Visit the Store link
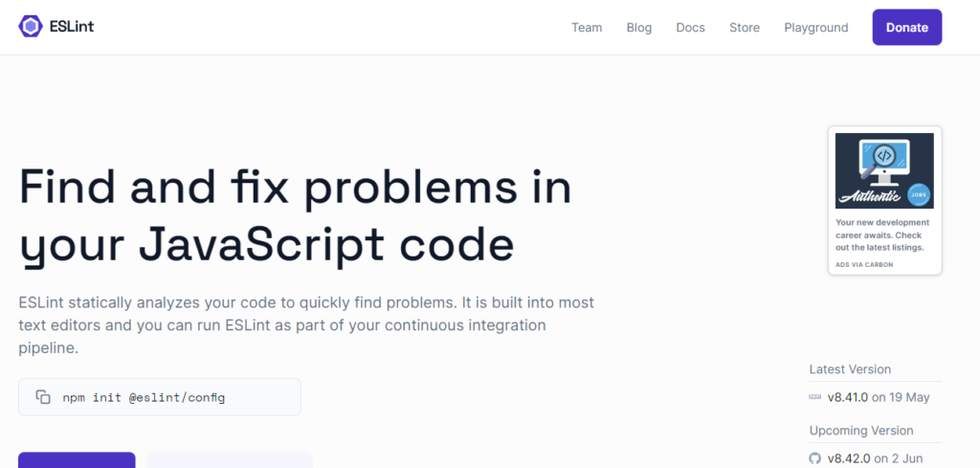This screenshot has width=980, height=468. click(745, 28)
